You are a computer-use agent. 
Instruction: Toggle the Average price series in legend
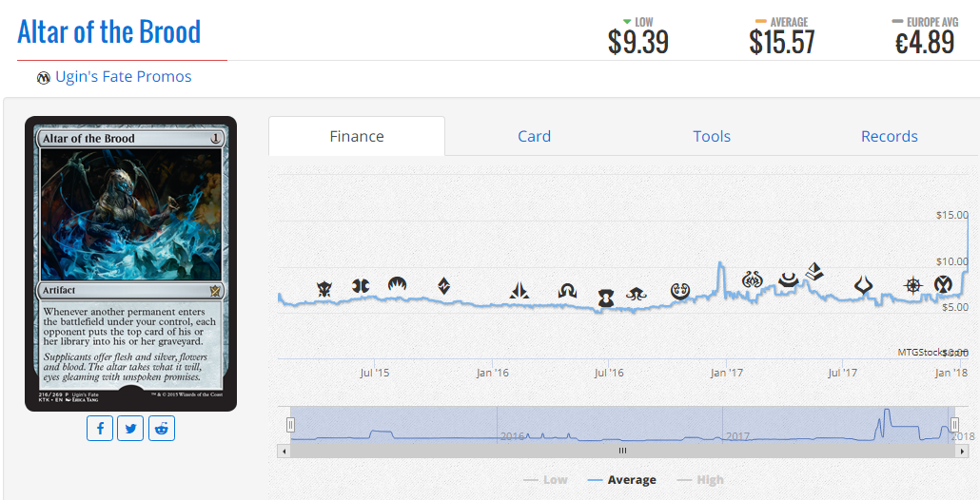pos(622,479)
